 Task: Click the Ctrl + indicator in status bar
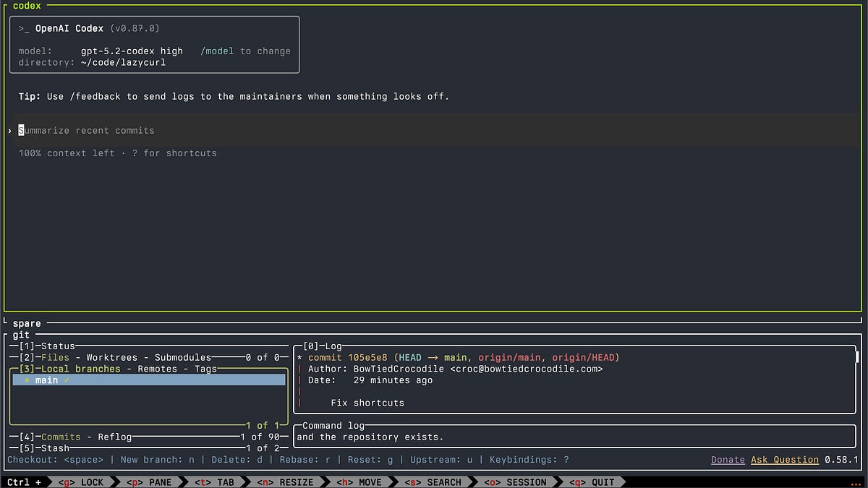(x=25, y=482)
